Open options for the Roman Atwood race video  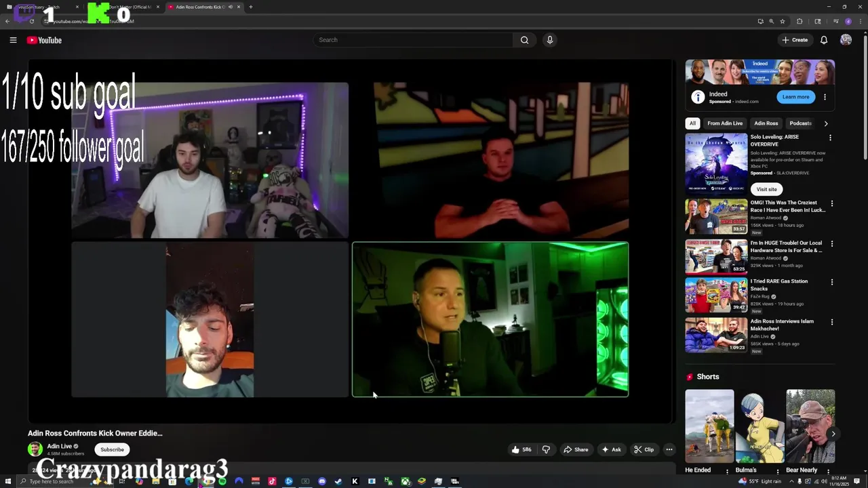[x=832, y=203]
